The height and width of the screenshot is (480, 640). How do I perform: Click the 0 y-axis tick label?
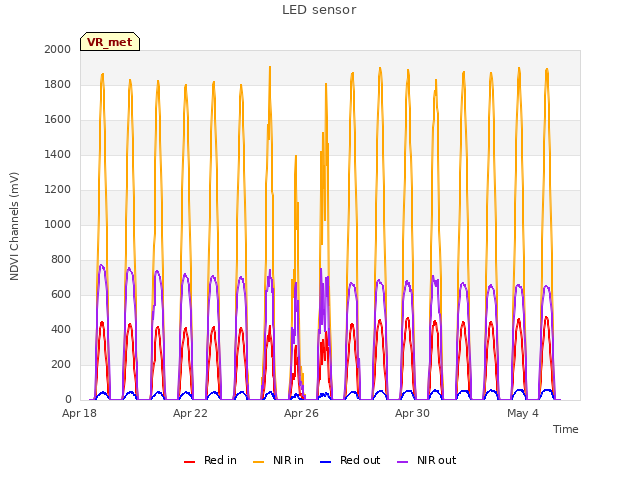(68, 400)
